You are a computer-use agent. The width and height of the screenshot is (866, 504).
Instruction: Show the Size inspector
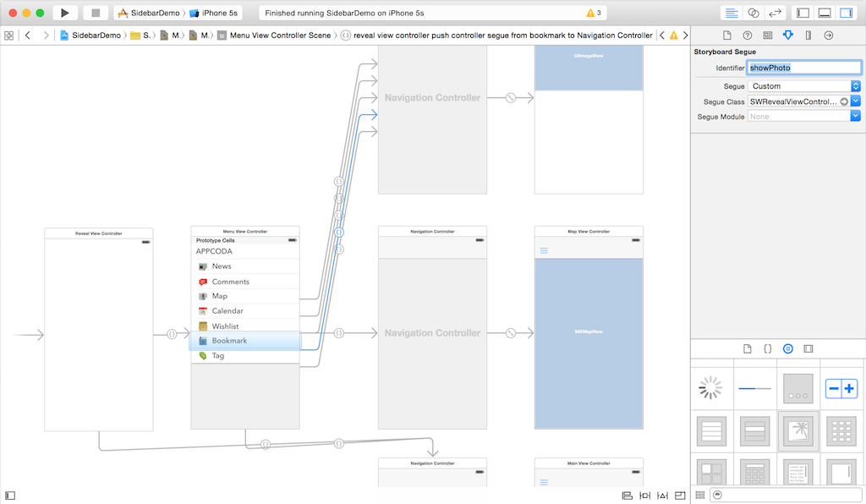tap(808, 36)
